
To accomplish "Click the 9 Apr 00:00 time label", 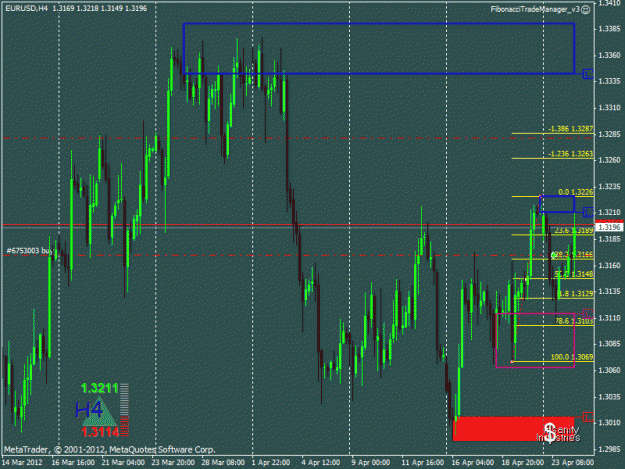I will pyautogui.click(x=371, y=462).
